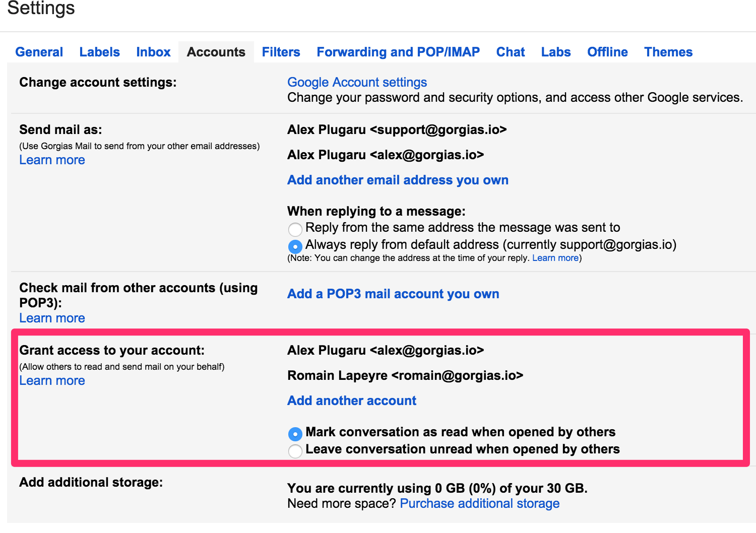Click Learn more under Send mail as
The height and width of the screenshot is (533, 756).
point(52,160)
